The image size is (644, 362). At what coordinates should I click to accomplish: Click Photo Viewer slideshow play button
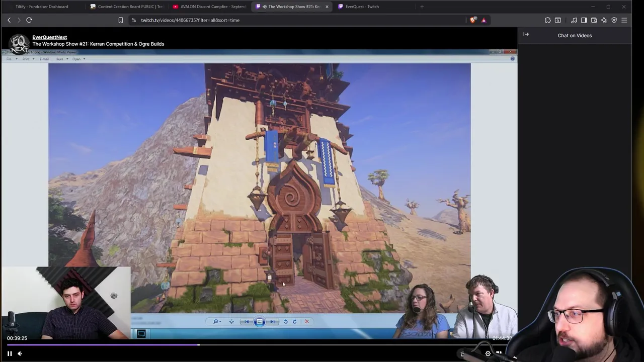[260, 322]
